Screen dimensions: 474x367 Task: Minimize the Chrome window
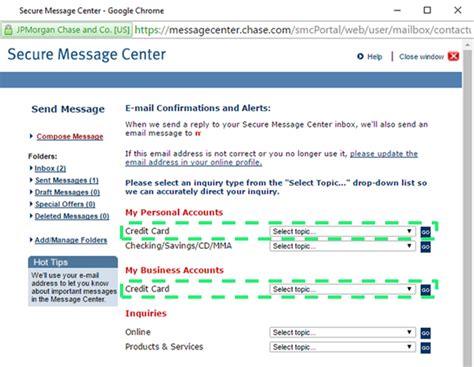pos(397,10)
